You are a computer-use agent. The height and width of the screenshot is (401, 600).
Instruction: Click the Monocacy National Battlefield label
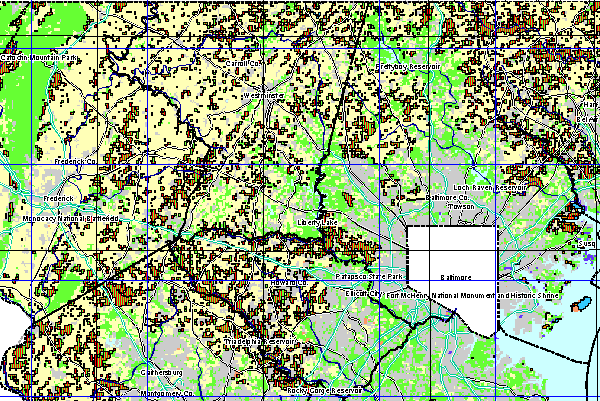pos(70,219)
